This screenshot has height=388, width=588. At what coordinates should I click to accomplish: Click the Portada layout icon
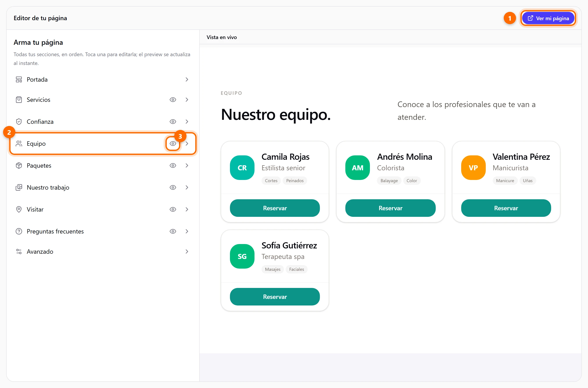pos(19,79)
